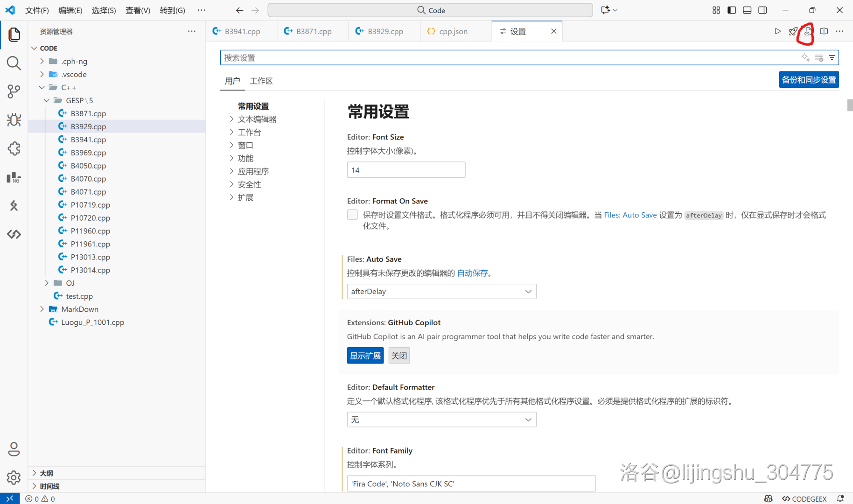Switch to the B3941.cpp tab

pos(241,31)
